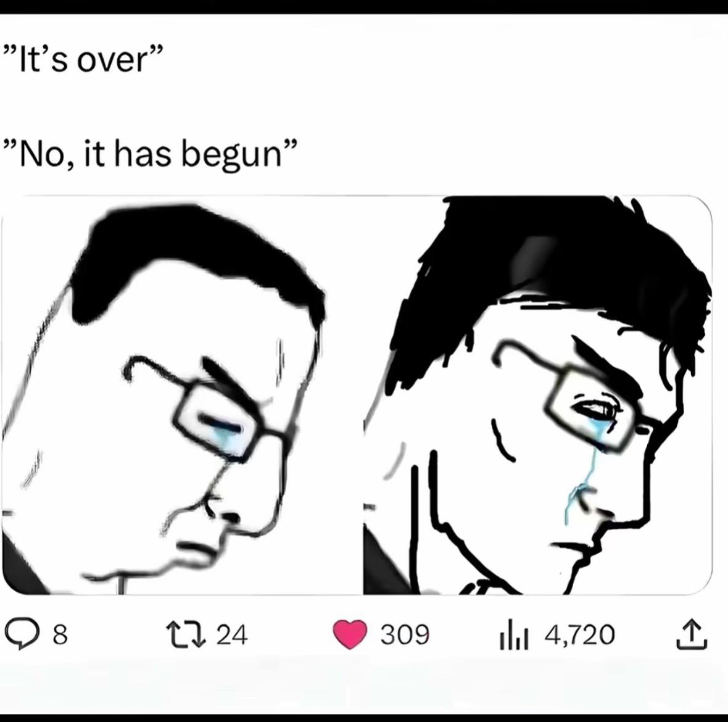Open replies with the speech bubble icon

(21, 635)
